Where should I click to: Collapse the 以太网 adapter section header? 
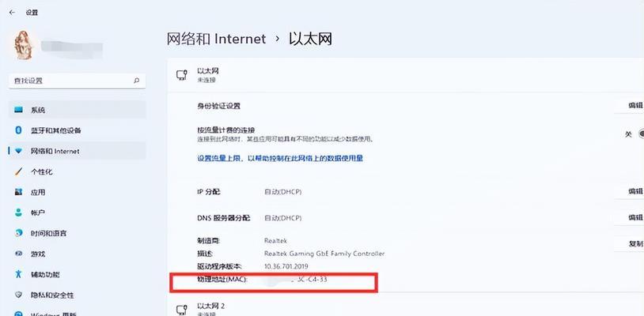click(405, 75)
